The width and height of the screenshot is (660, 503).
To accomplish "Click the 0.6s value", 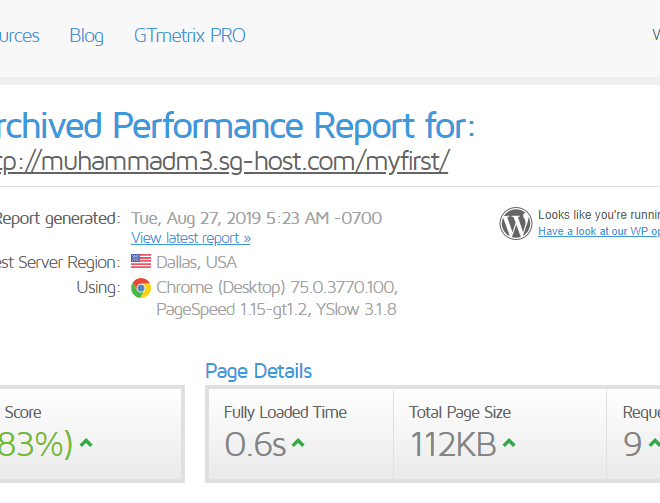I will coord(255,444).
